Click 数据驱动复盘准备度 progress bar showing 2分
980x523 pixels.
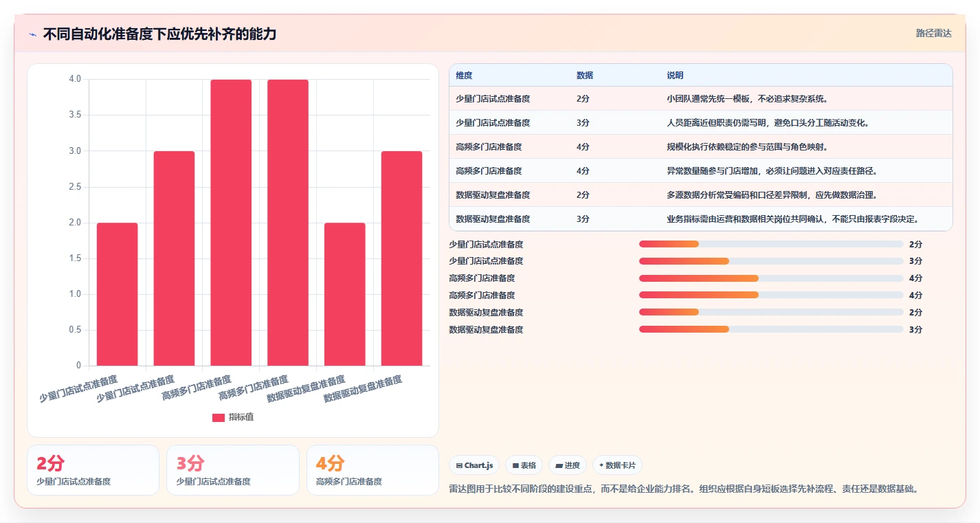coord(771,313)
